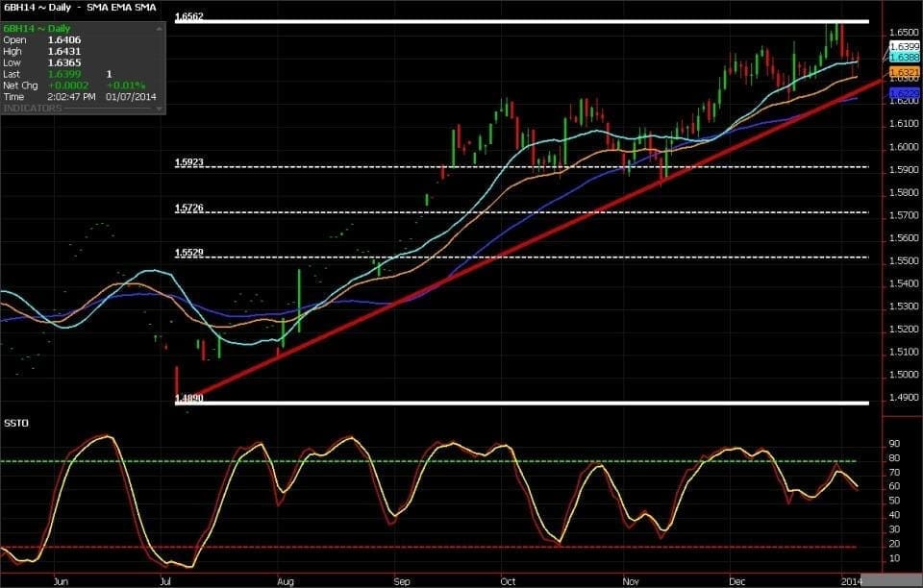
Task: Click the Sep marker on time axis
Action: tap(402, 581)
